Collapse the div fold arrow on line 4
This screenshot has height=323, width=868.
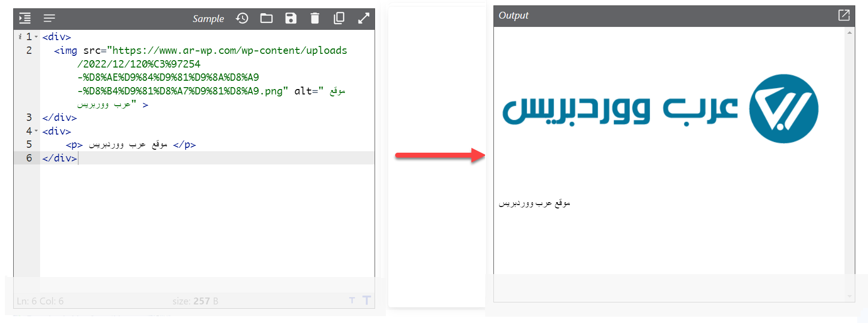point(36,131)
